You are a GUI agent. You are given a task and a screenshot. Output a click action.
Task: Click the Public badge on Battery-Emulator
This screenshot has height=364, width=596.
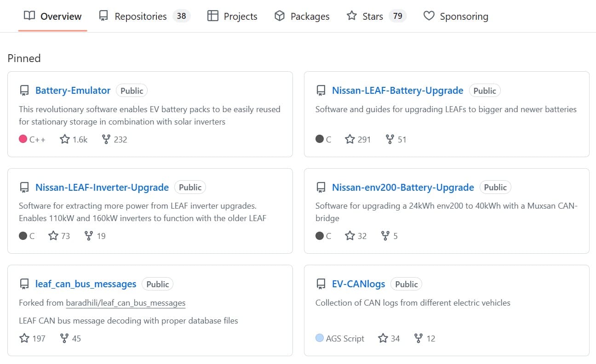[132, 91]
